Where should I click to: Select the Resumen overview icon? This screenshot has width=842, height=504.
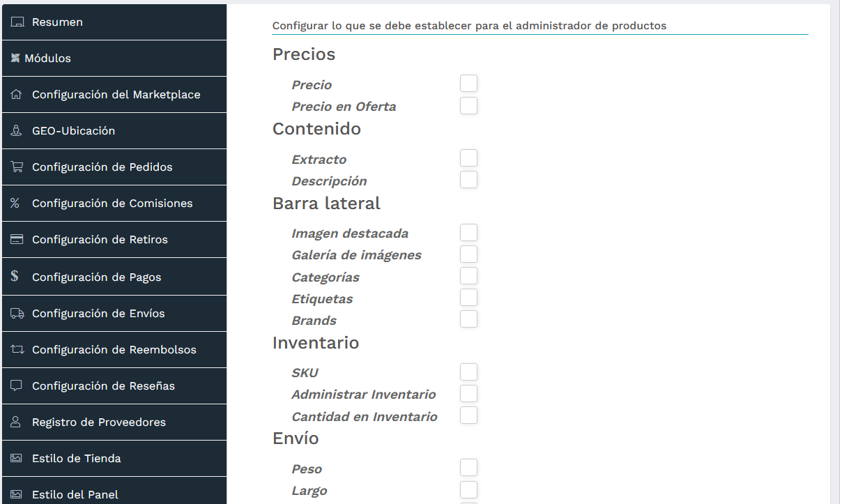tap(16, 22)
